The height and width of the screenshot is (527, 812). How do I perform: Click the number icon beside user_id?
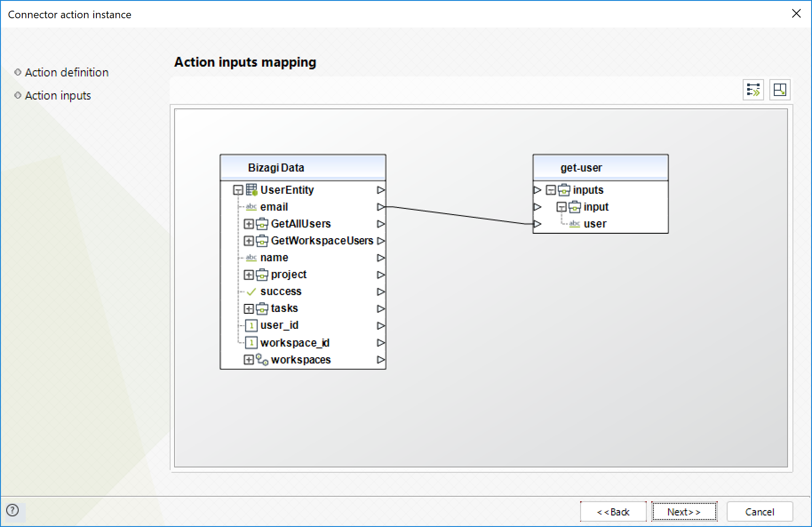pyautogui.click(x=251, y=325)
